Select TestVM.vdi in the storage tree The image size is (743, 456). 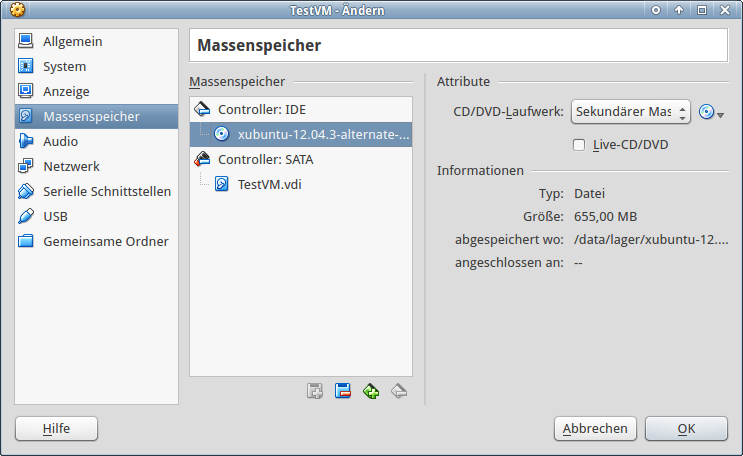click(x=268, y=184)
